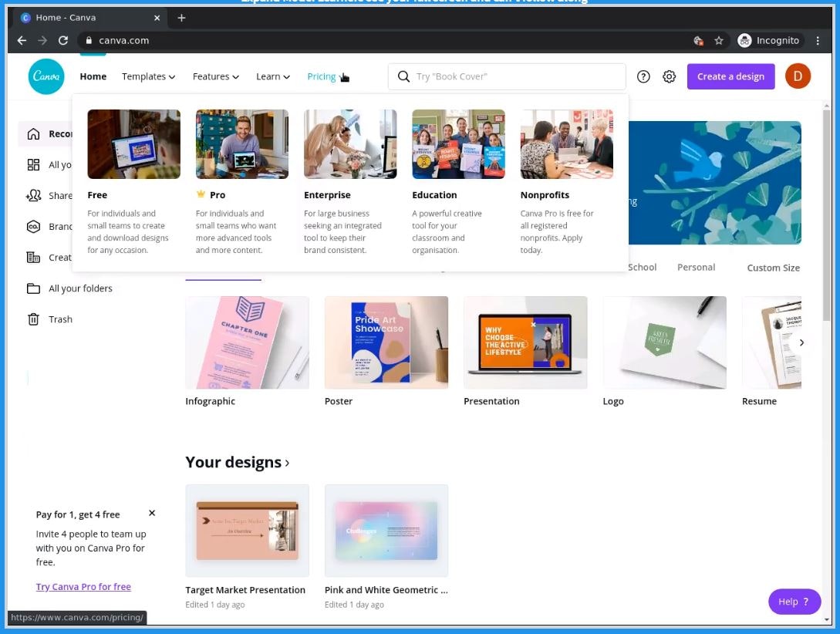Viewport: 840px width, 634px height.
Task: Create a Logo design thumbnail
Action: point(665,342)
